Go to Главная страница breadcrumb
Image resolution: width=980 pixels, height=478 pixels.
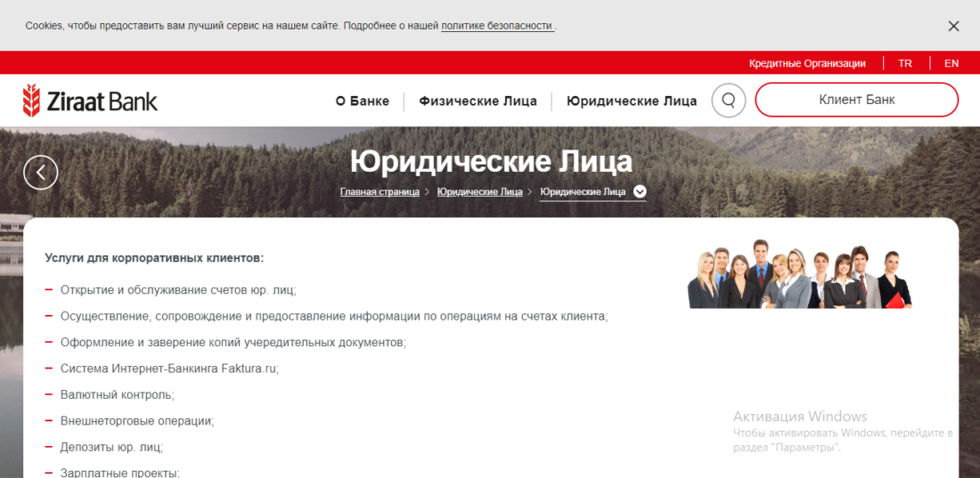[380, 191]
